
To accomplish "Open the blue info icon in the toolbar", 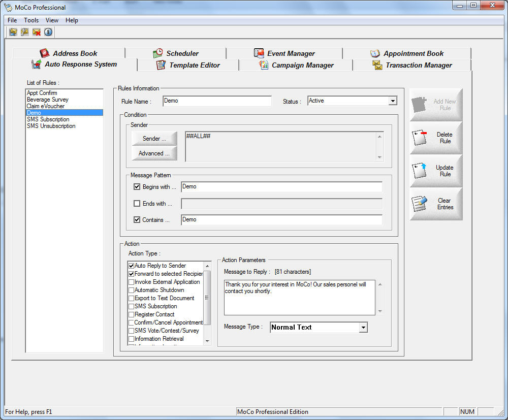I will pos(48,32).
